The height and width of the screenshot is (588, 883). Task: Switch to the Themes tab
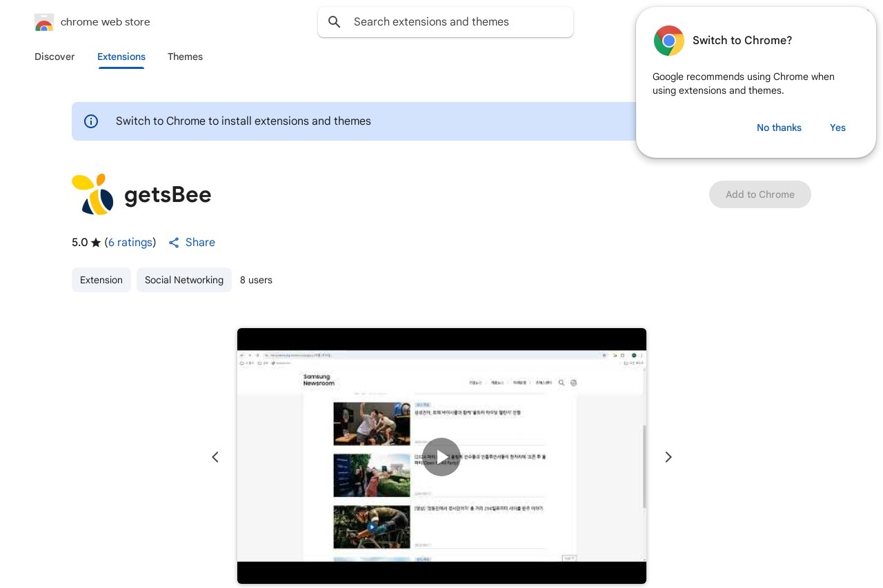pyautogui.click(x=185, y=57)
